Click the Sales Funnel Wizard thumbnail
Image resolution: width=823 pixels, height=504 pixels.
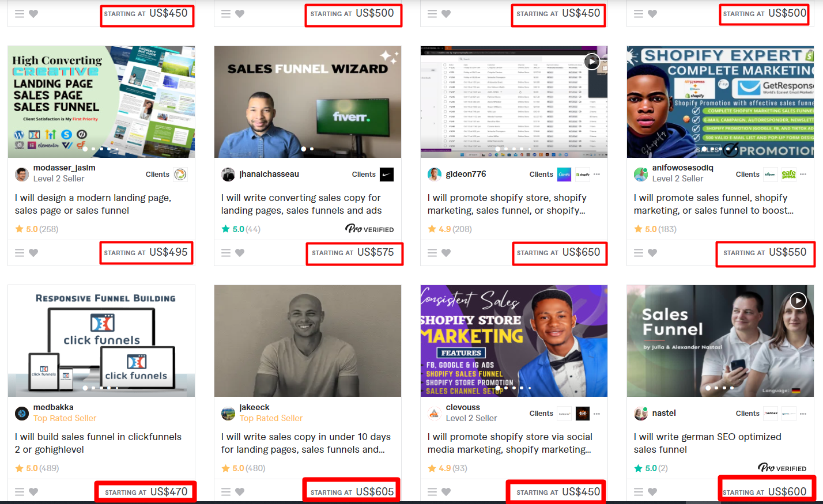(308, 102)
